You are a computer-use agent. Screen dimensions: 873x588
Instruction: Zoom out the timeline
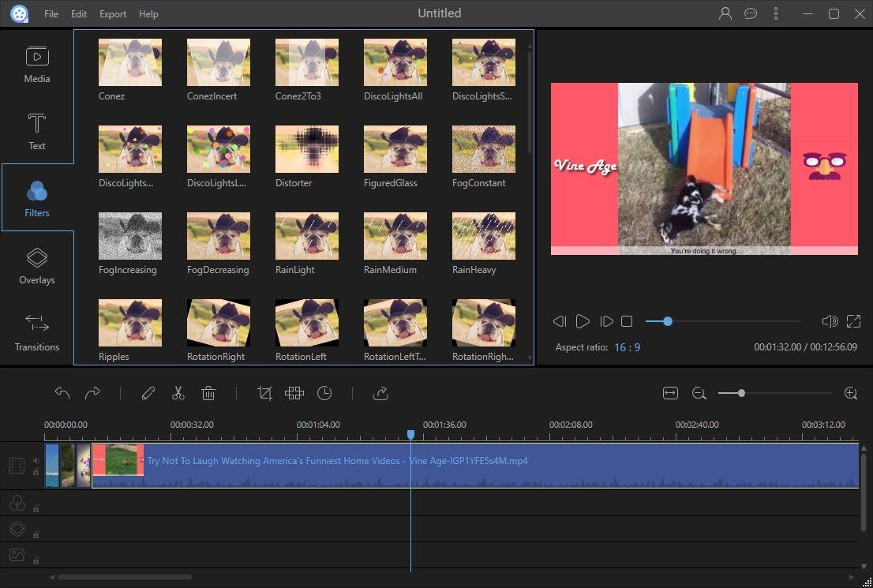(699, 393)
